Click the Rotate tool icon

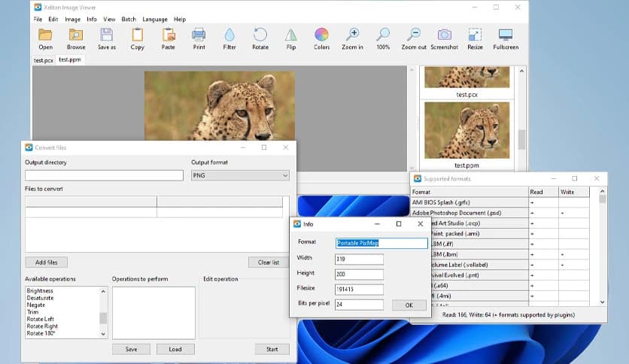tap(260, 35)
